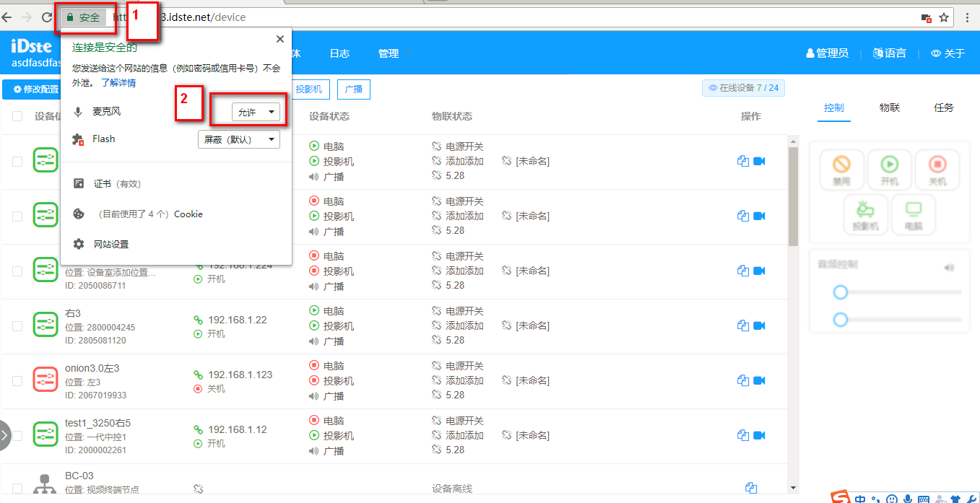Switch to the 物联 tab
Screen dimensions: 980x503
(x=889, y=108)
